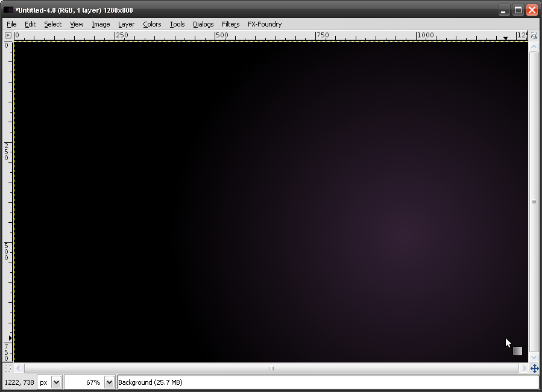Open the Filters menu

point(230,24)
